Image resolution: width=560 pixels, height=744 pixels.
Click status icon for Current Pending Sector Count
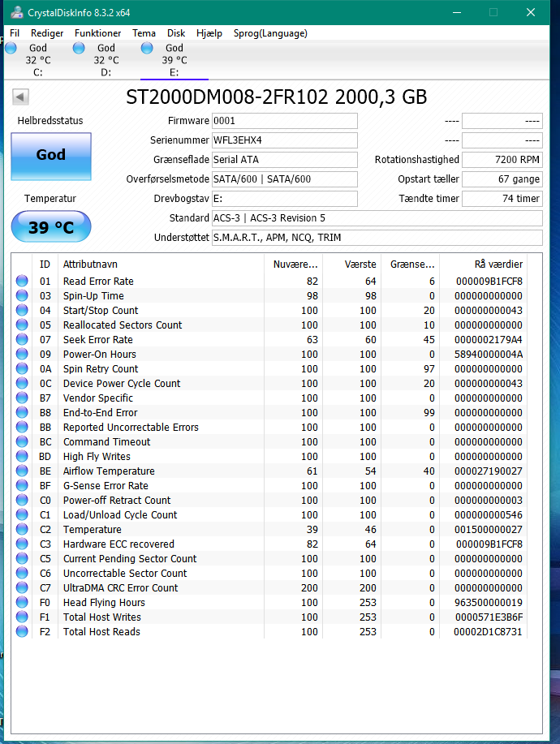click(22, 558)
